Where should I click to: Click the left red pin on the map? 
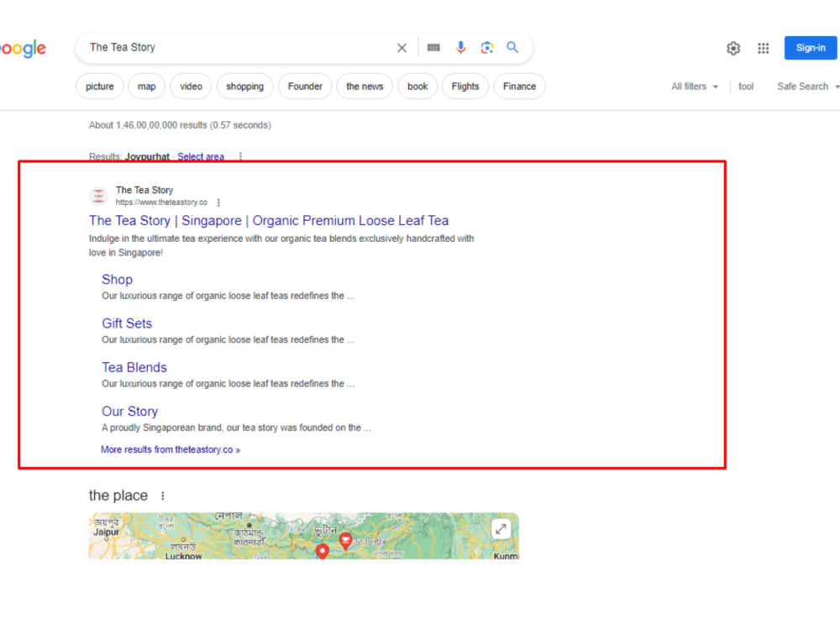coord(322,551)
